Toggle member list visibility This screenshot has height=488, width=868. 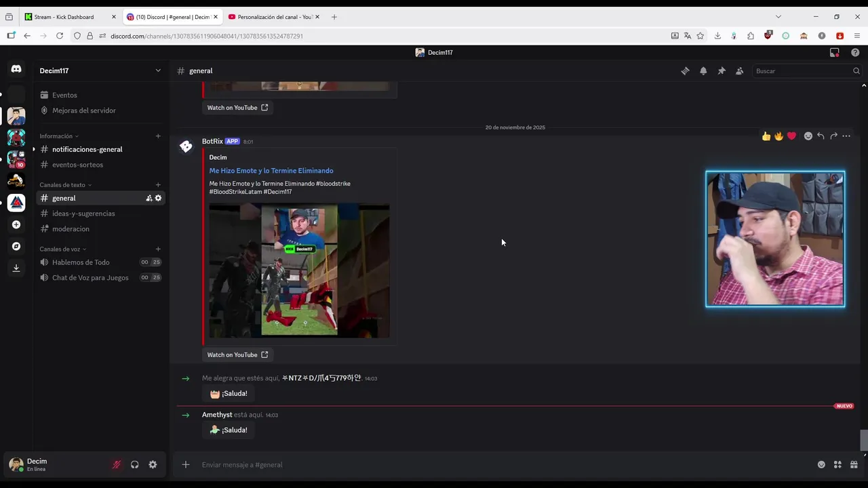tap(739, 70)
